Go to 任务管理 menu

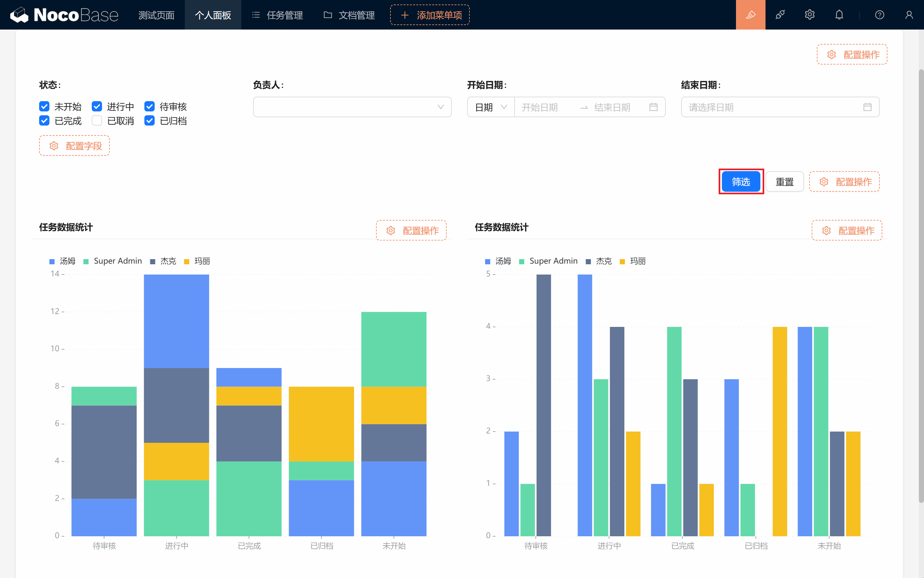click(x=277, y=15)
